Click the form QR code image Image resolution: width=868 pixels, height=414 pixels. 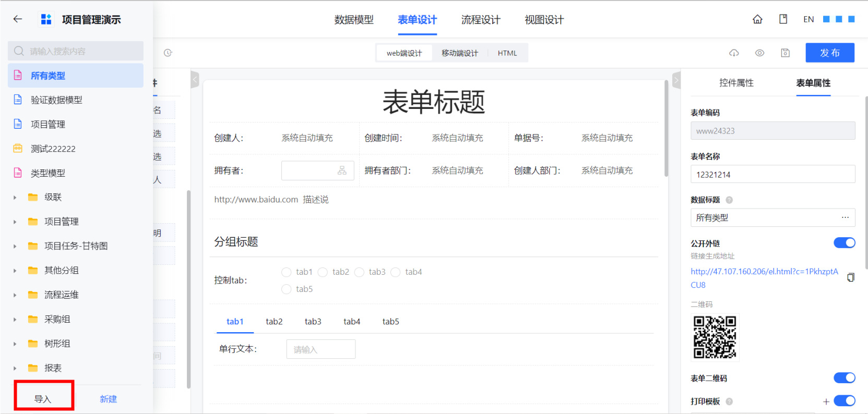715,337
